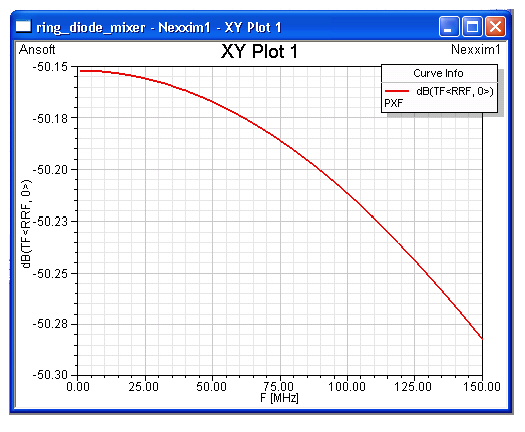Click the 0.00 x-axis tick label
525x432 pixels.
point(78,386)
